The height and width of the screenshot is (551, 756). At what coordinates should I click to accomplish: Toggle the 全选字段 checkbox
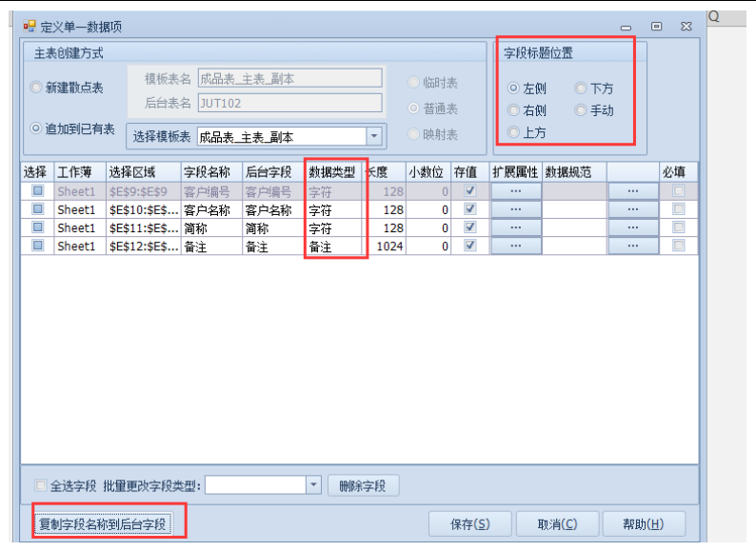click(40, 485)
